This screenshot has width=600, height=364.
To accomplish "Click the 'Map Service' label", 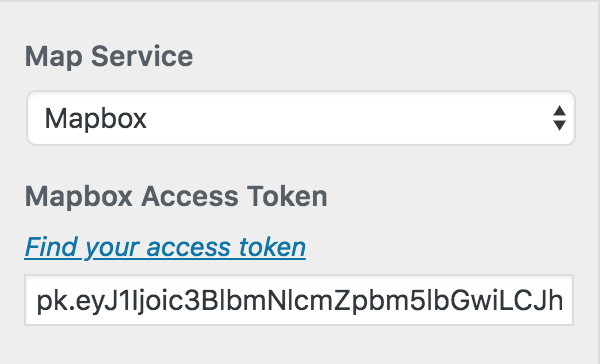I will click(109, 57).
